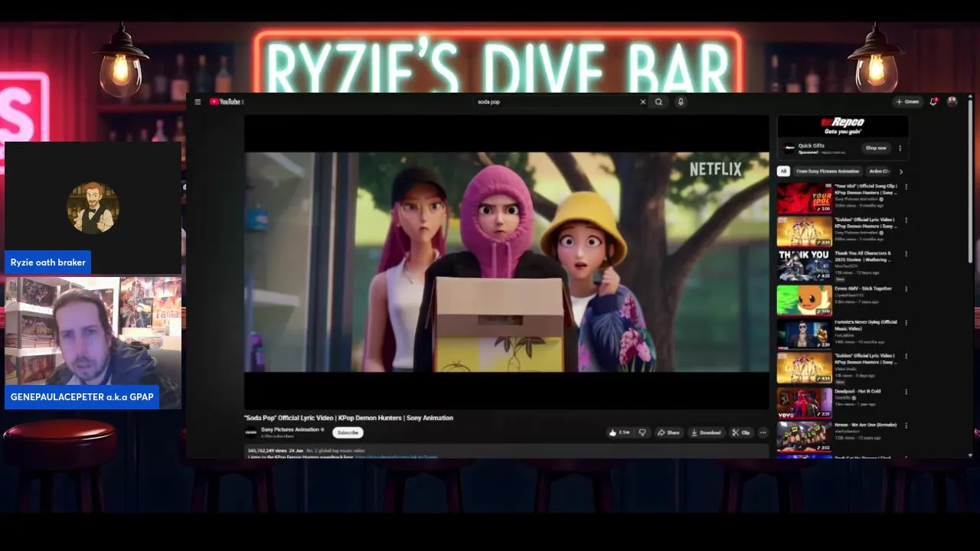The image size is (980, 551).
Task: Open the notifications bell
Action: tap(933, 102)
